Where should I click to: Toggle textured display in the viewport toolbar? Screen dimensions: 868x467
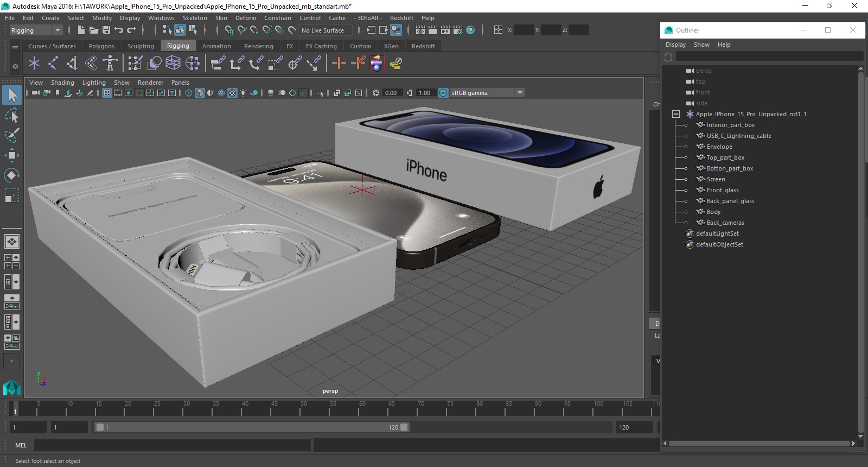pyautogui.click(x=232, y=93)
